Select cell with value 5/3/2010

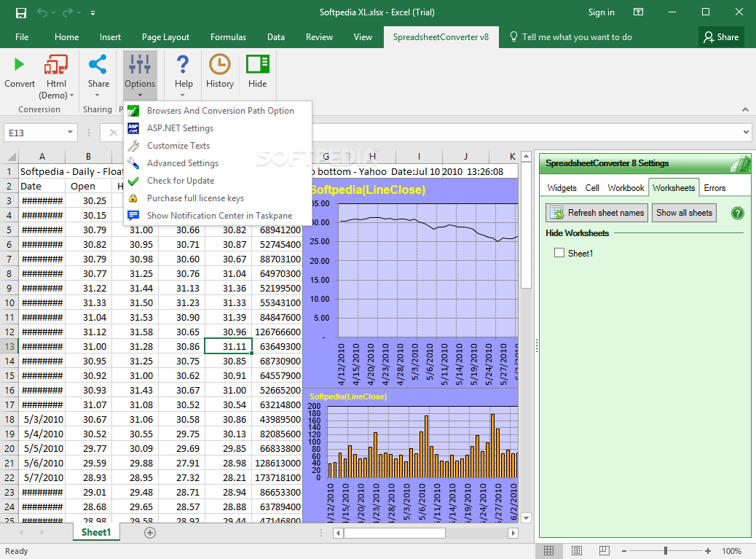pos(42,419)
